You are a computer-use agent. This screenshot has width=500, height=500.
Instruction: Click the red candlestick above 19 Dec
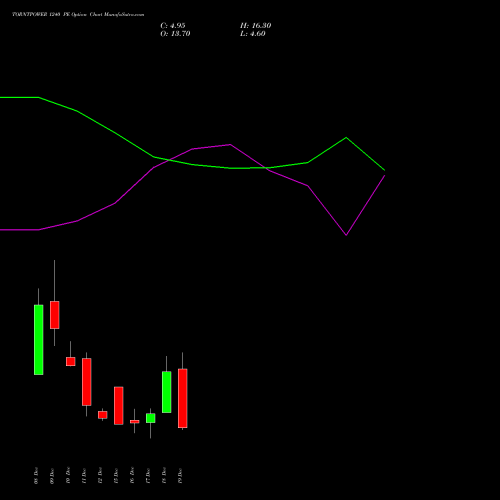point(183,398)
